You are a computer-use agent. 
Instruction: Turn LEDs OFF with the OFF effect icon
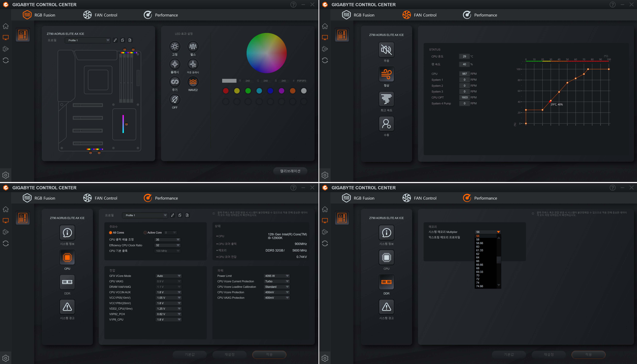pyautogui.click(x=175, y=100)
